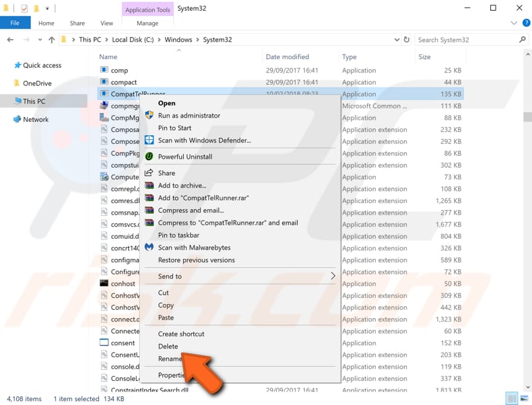Refresh the System32 folder view
This screenshot has width=532, height=405.
[x=407, y=40]
